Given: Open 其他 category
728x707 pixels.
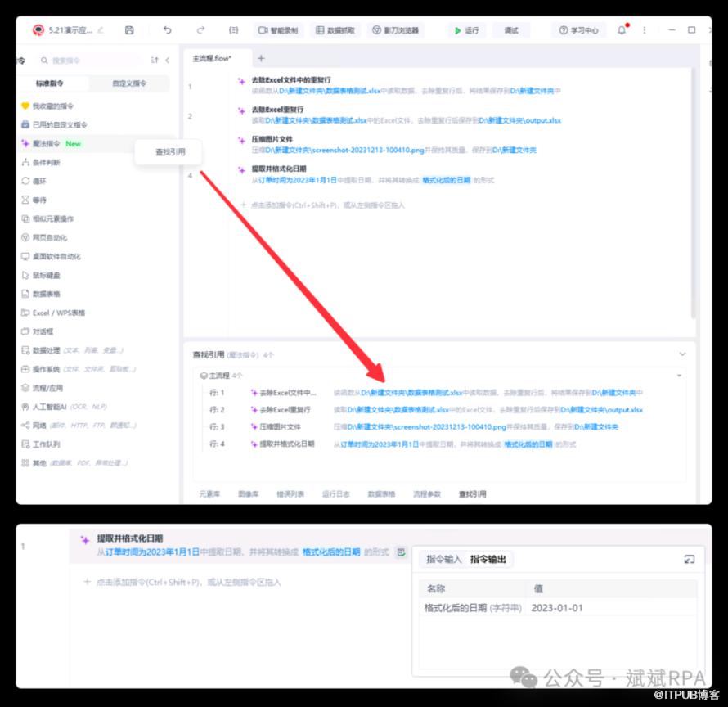Looking at the screenshot, I should (x=74, y=462).
